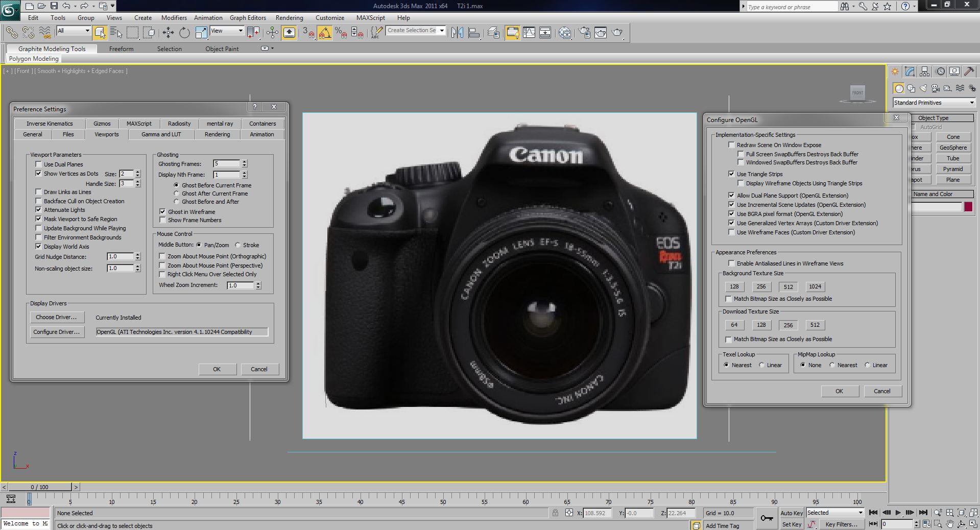The height and width of the screenshot is (530, 980).
Task: Click the Unlink Selection tool
Action: [x=28, y=33]
